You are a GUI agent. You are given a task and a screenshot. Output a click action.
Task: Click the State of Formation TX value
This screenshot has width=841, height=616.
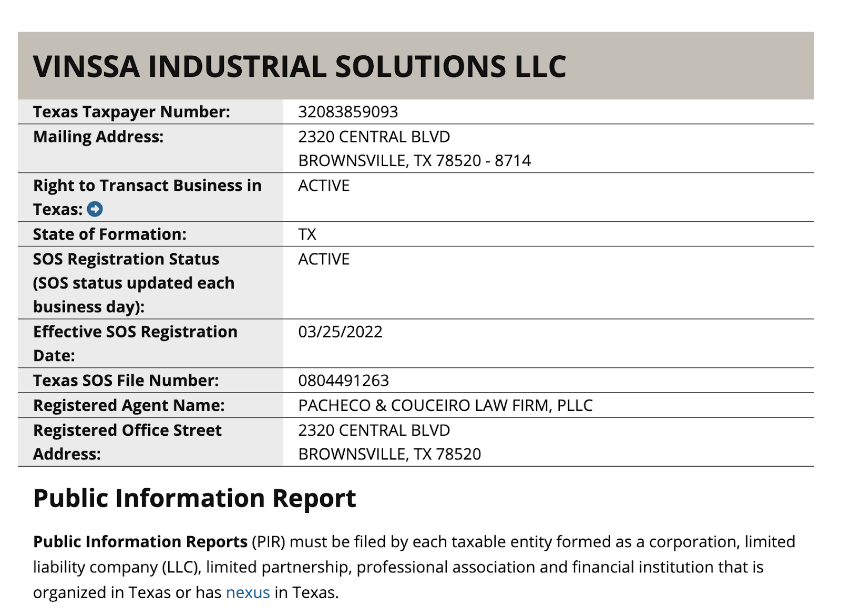tap(307, 234)
